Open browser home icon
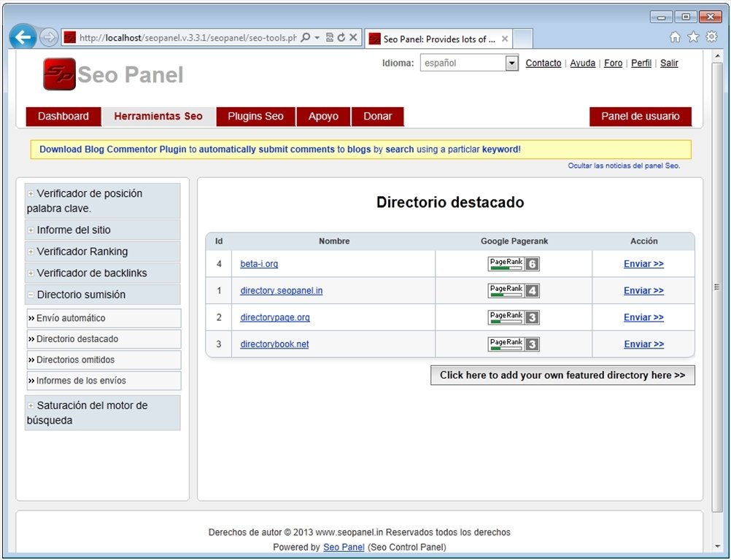The width and height of the screenshot is (731, 560). click(675, 36)
